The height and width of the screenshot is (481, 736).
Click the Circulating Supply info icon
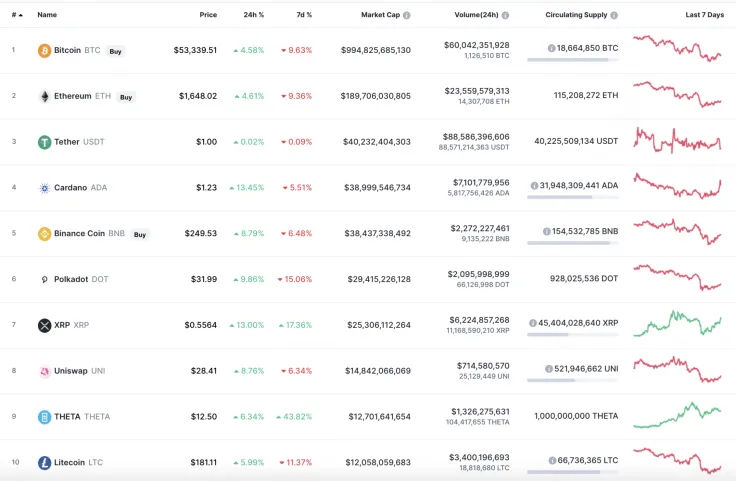(614, 15)
